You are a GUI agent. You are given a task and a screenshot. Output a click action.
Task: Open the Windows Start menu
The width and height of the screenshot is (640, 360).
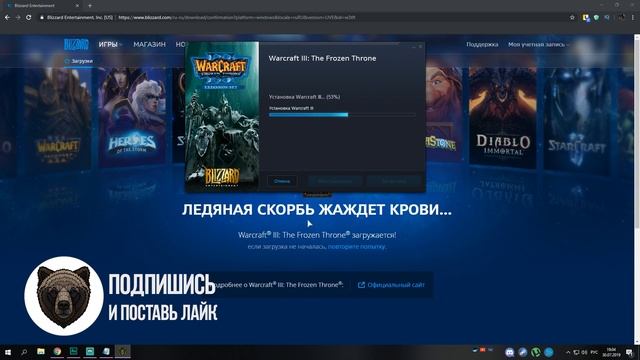(7, 352)
